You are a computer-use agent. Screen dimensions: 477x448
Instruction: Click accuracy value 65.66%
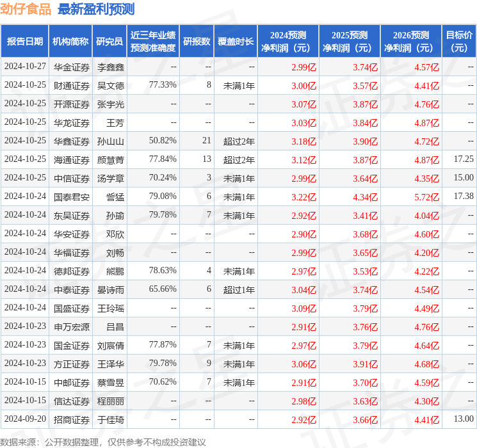(x=163, y=289)
